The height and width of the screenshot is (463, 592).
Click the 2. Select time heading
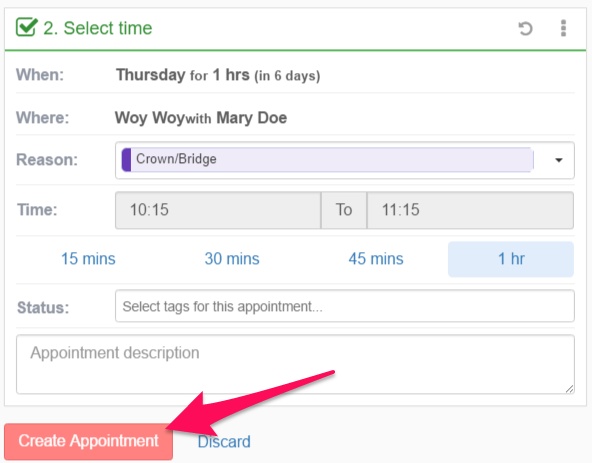97,28
